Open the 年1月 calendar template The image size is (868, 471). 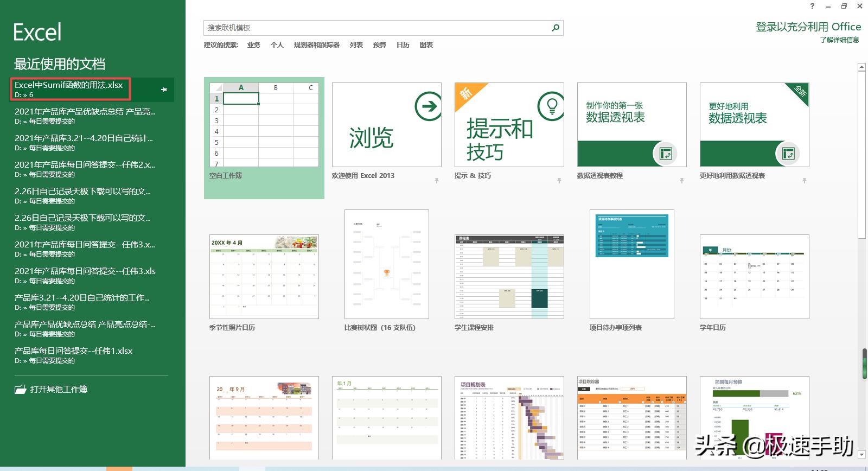click(x=387, y=418)
